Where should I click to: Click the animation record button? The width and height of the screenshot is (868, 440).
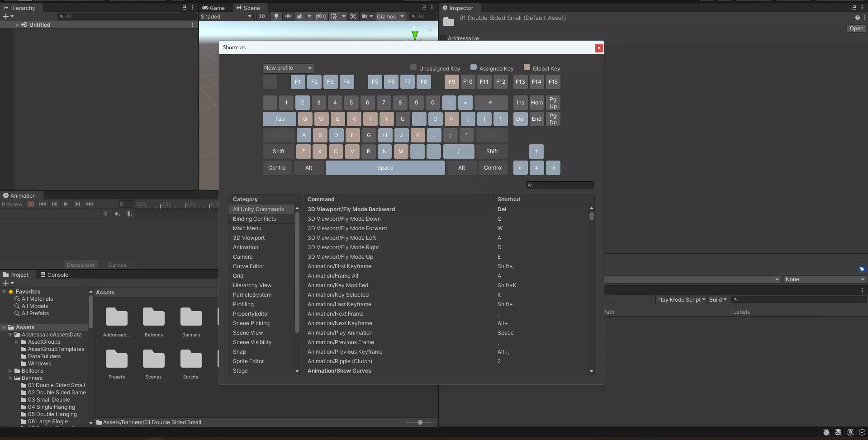(31, 204)
